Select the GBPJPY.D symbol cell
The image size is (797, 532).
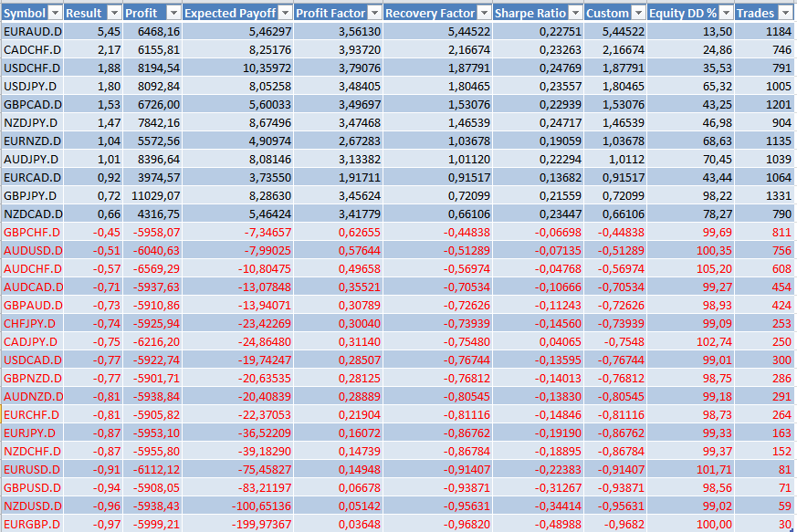tap(32, 196)
